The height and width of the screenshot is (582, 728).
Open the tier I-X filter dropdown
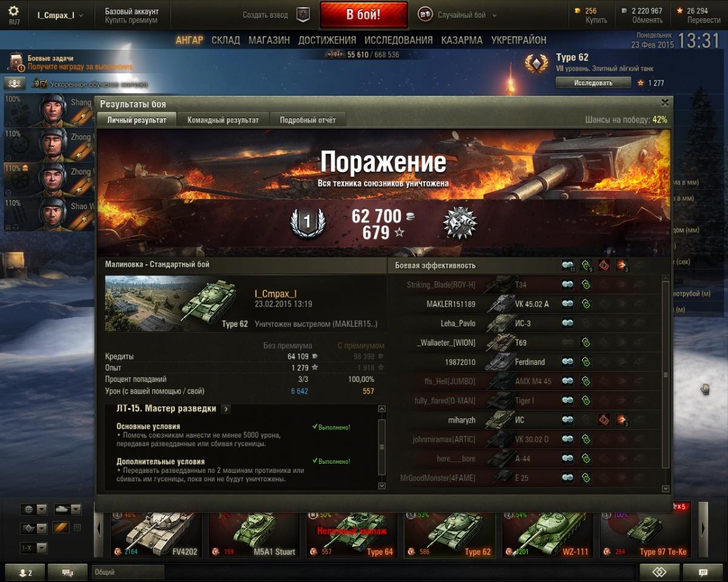pos(33,547)
